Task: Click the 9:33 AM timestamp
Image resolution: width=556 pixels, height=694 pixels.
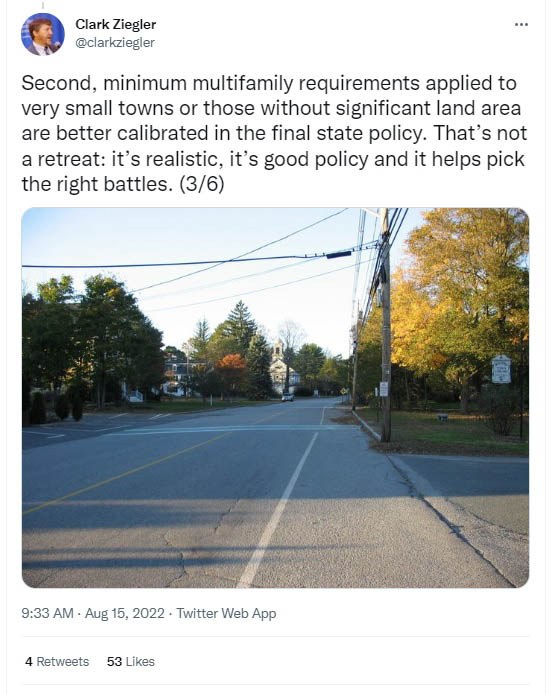Action: [x=47, y=613]
